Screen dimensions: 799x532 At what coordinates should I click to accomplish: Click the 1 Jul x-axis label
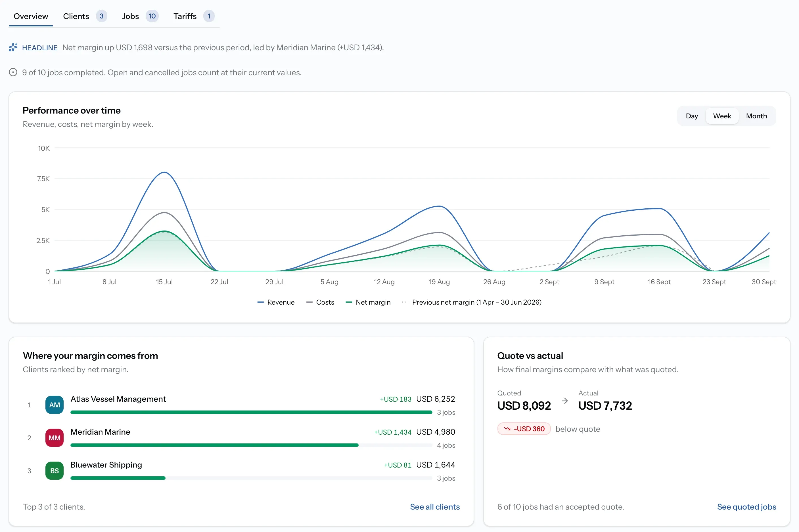pyautogui.click(x=54, y=282)
